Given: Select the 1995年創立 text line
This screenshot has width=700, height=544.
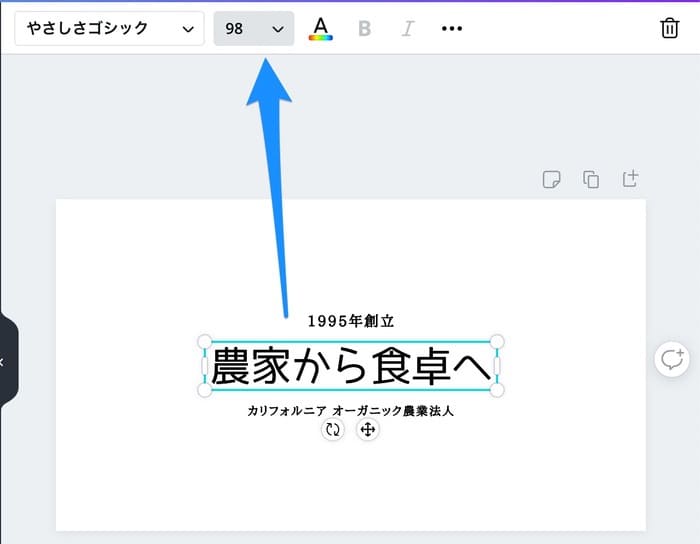Looking at the screenshot, I should 350,321.
